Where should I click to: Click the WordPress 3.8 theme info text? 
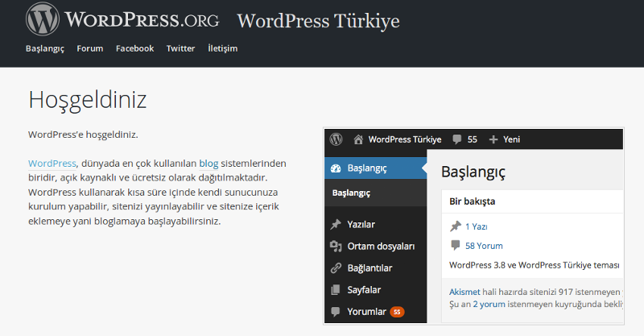click(535, 265)
